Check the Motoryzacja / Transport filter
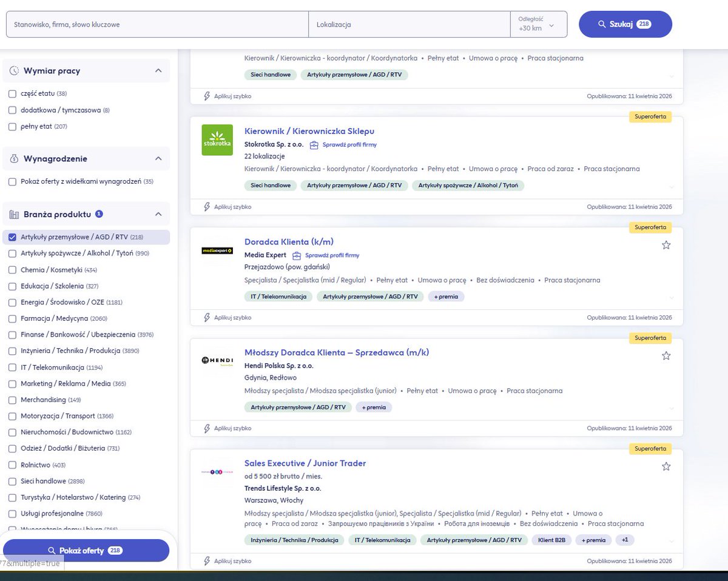This screenshot has width=728, height=581. pos(12,416)
